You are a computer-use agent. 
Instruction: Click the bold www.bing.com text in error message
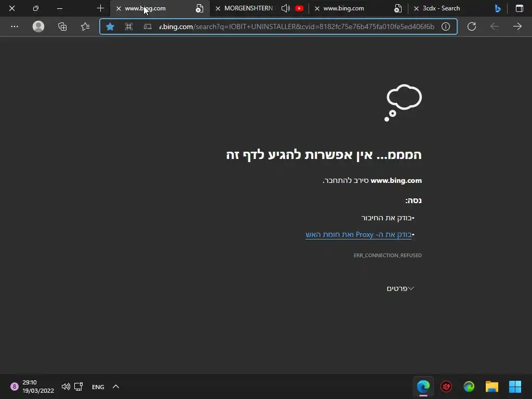(396, 180)
